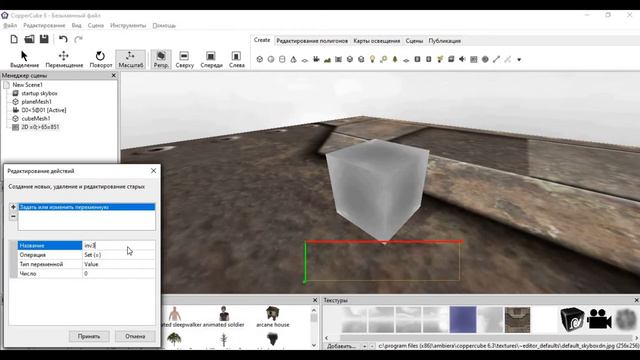Select the blue texture thumbnail

[463, 320]
